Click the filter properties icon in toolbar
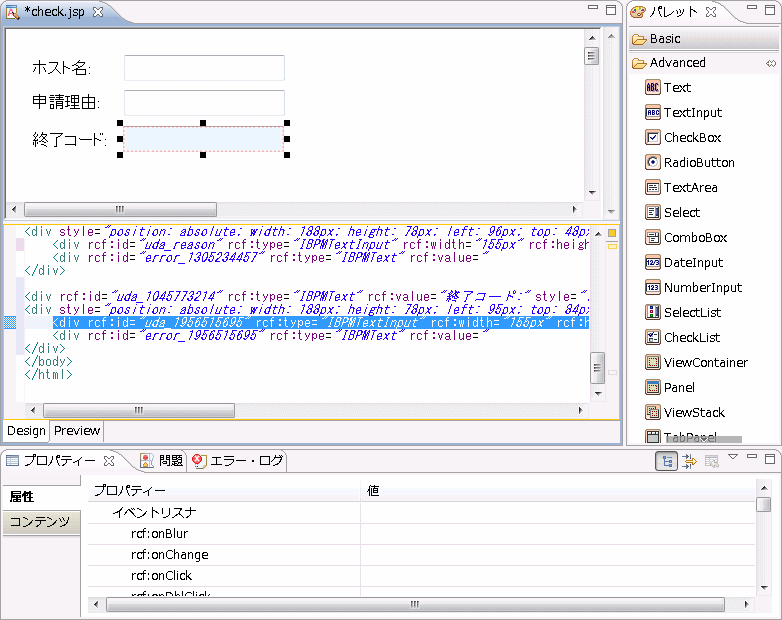This screenshot has width=782, height=620. (x=689, y=461)
